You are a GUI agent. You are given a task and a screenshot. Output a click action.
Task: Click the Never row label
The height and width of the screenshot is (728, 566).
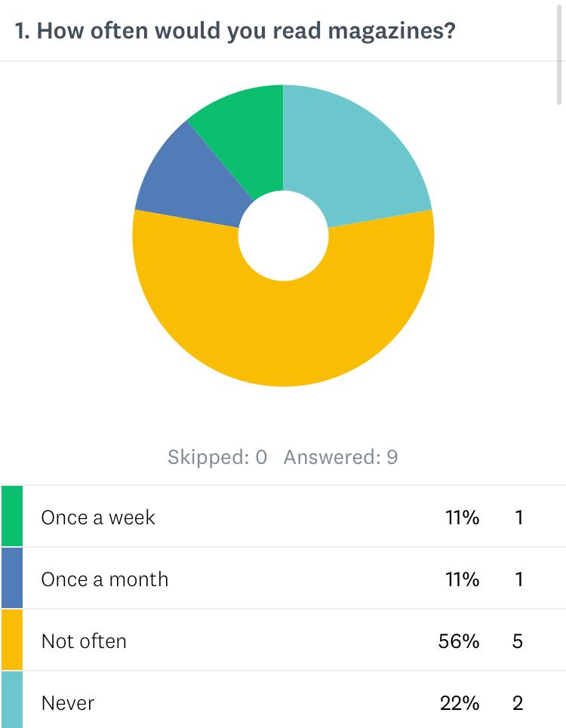(68, 703)
